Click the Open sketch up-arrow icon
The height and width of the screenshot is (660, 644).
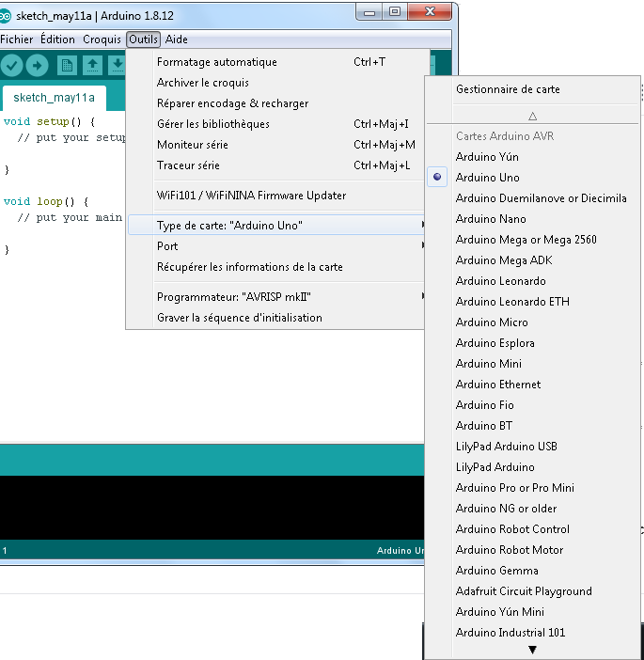click(x=92, y=65)
